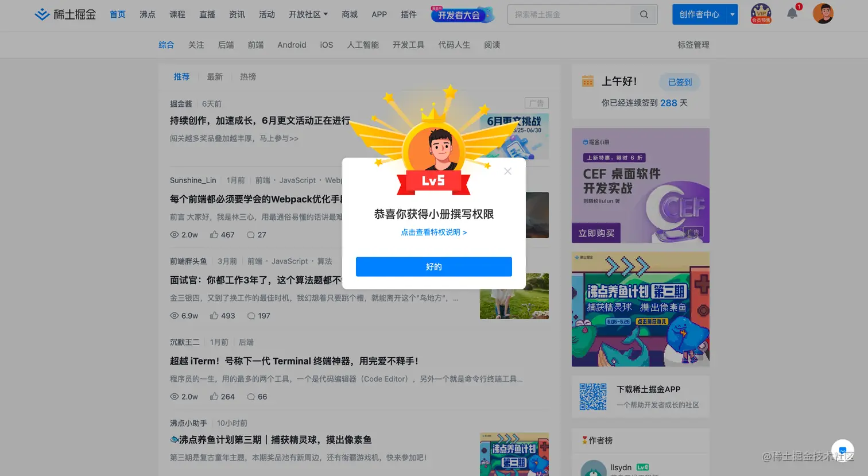
Task: Open article 持续创作，加速成长
Action: (260, 121)
